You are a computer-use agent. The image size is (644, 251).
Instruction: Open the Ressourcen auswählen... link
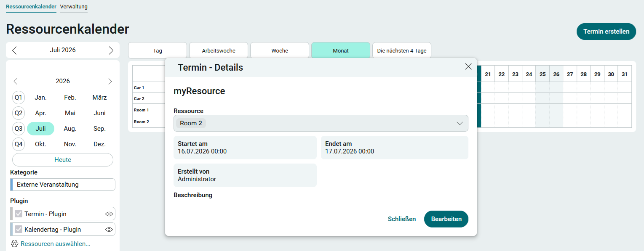tap(56, 244)
